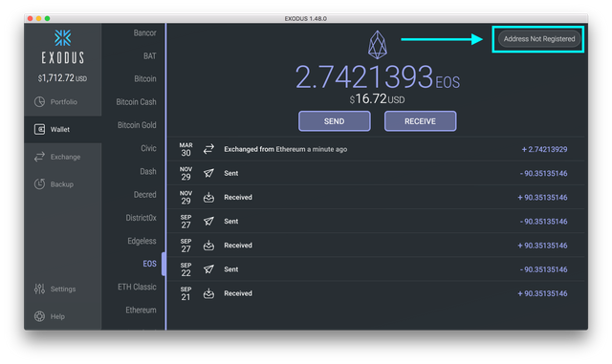Viewport: 612px width, 364px height.
Task: Click the SEND button
Action: [x=335, y=121]
